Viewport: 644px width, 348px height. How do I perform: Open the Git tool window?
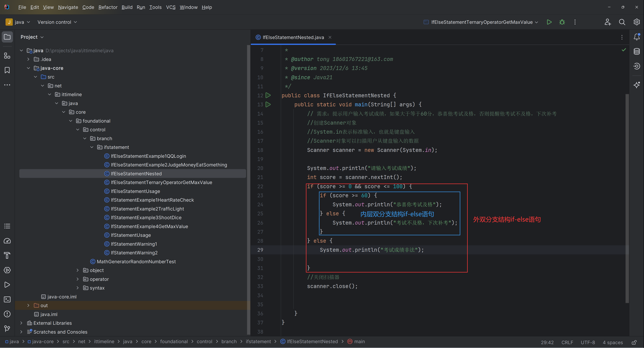(x=7, y=329)
